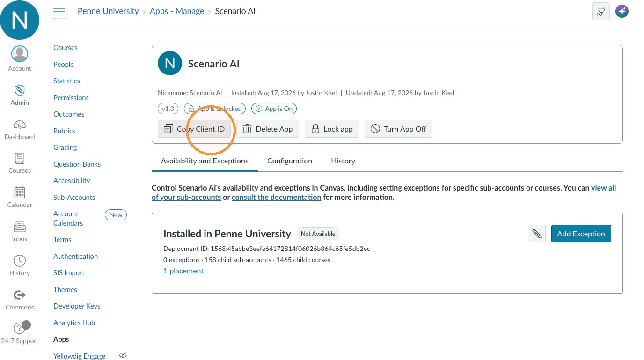
Task: Open the 1 placement link
Action: click(x=183, y=271)
